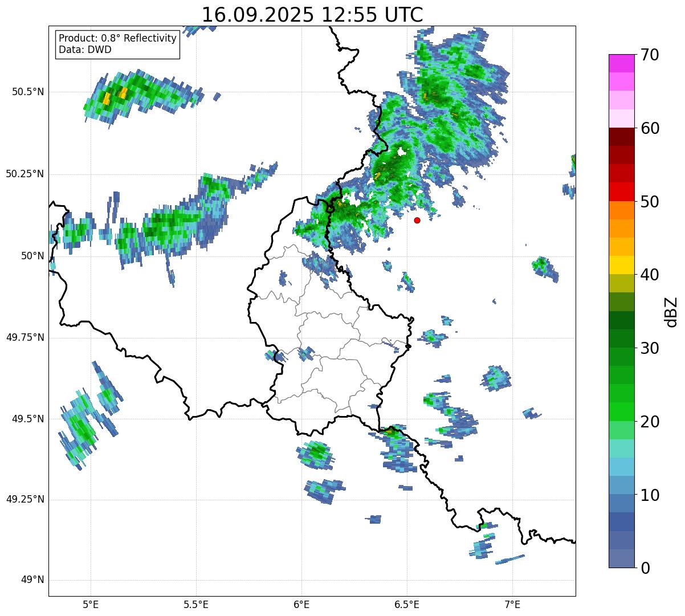Click the title "16.09.2025 12:55 UTC"

click(312, 14)
